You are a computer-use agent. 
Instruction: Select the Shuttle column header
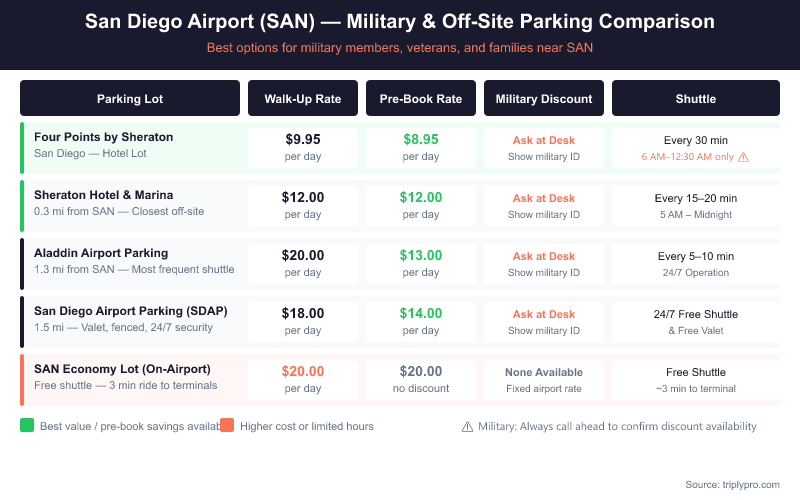696,99
